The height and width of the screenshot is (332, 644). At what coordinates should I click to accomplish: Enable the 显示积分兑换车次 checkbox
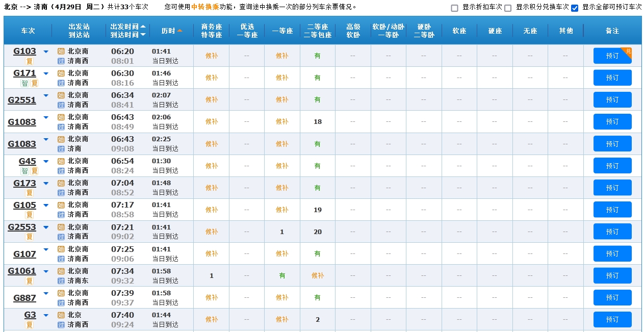point(508,8)
